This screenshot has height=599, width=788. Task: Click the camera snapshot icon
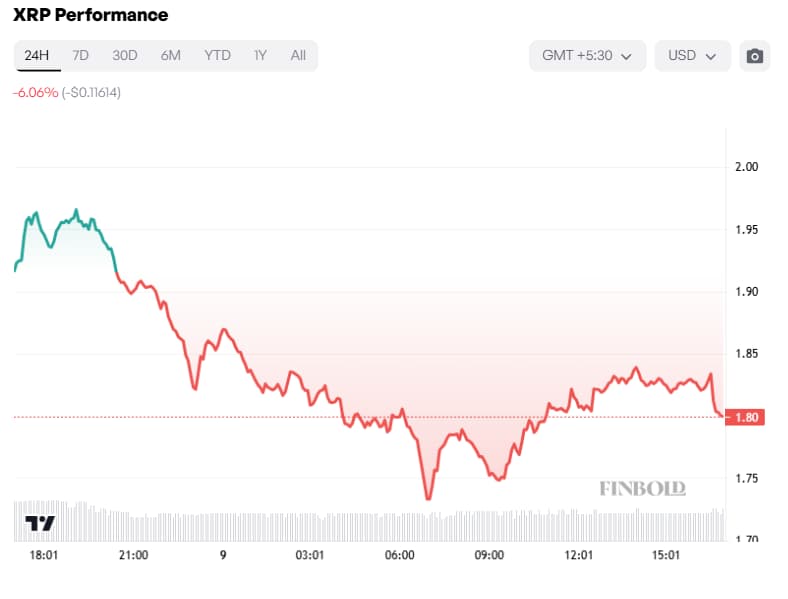[x=755, y=56]
